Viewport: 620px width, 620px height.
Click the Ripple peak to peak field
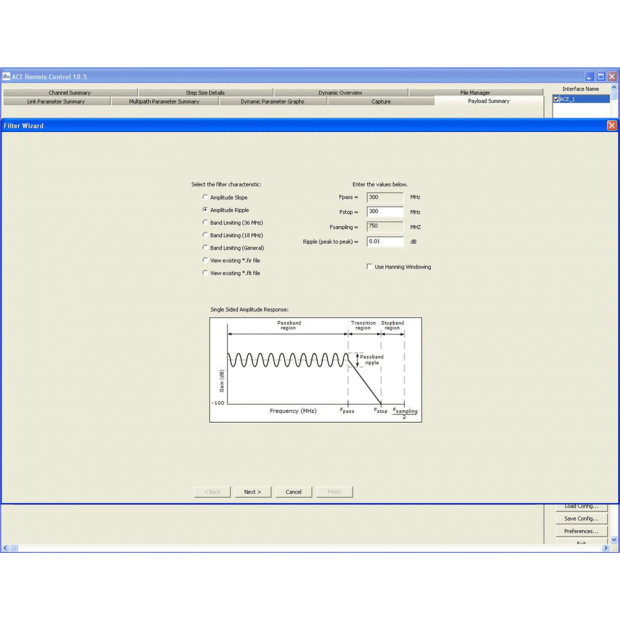tap(385, 242)
